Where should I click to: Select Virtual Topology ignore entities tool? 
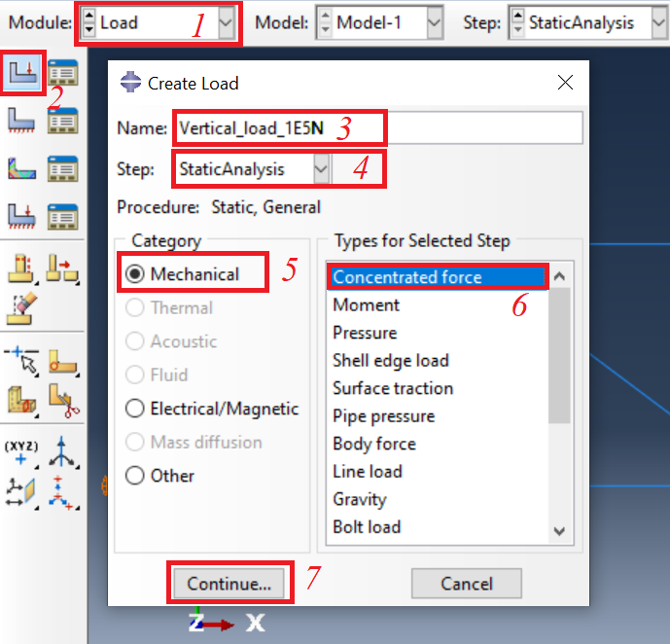click(62, 269)
